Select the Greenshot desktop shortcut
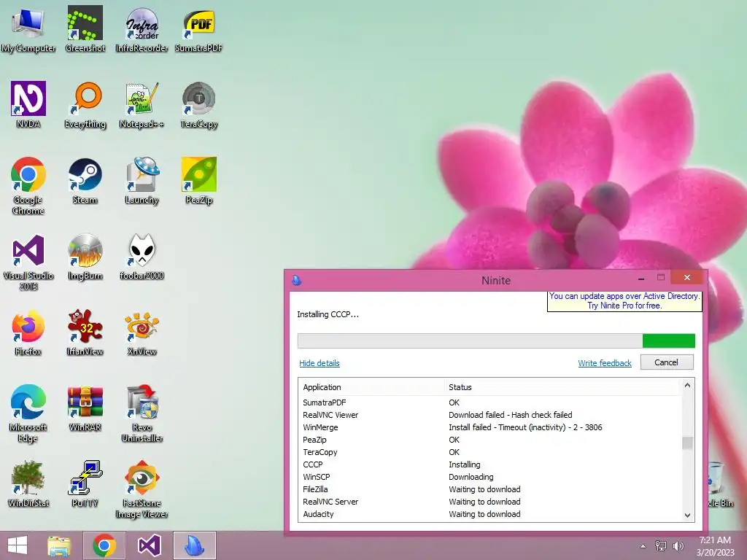 pos(85,29)
